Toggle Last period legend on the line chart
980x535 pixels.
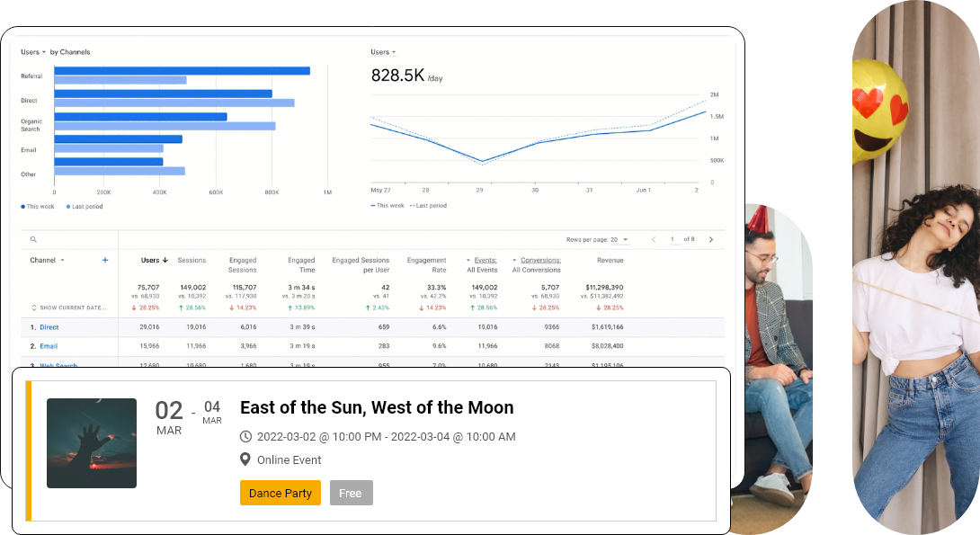pos(428,206)
